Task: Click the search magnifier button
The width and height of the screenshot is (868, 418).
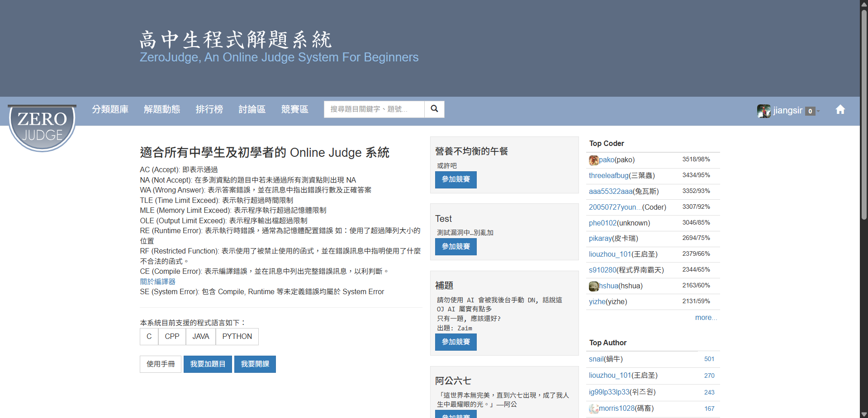Action: pyautogui.click(x=434, y=109)
